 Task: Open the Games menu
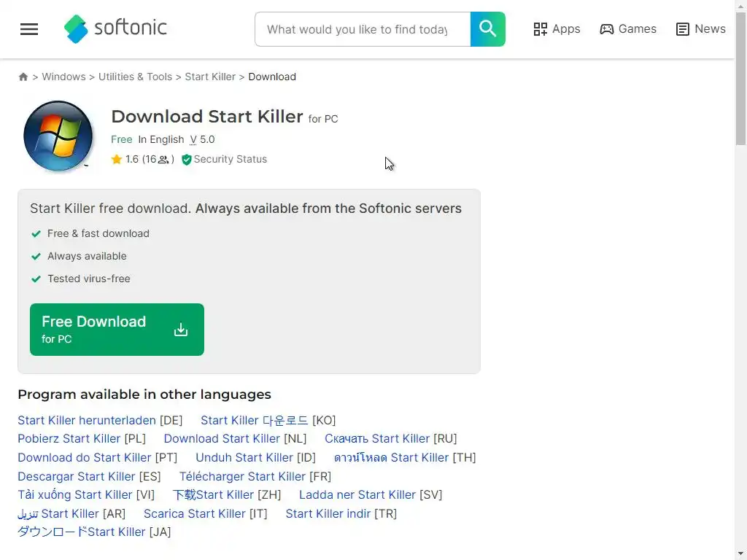(627, 29)
